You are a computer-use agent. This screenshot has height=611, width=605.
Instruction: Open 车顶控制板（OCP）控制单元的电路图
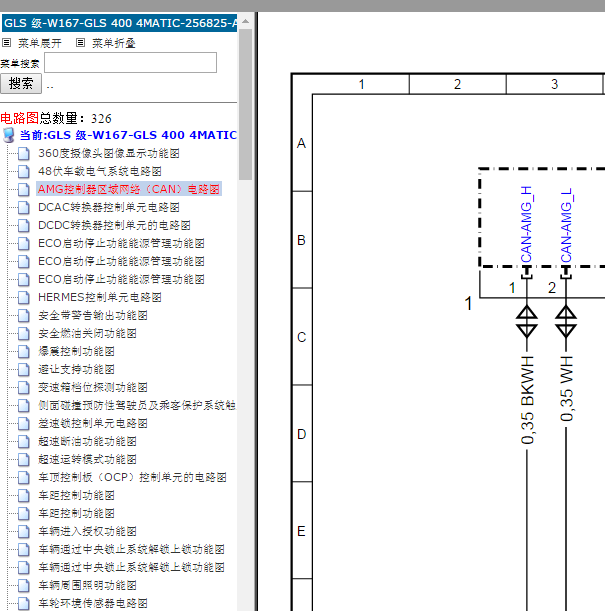pos(132,478)
